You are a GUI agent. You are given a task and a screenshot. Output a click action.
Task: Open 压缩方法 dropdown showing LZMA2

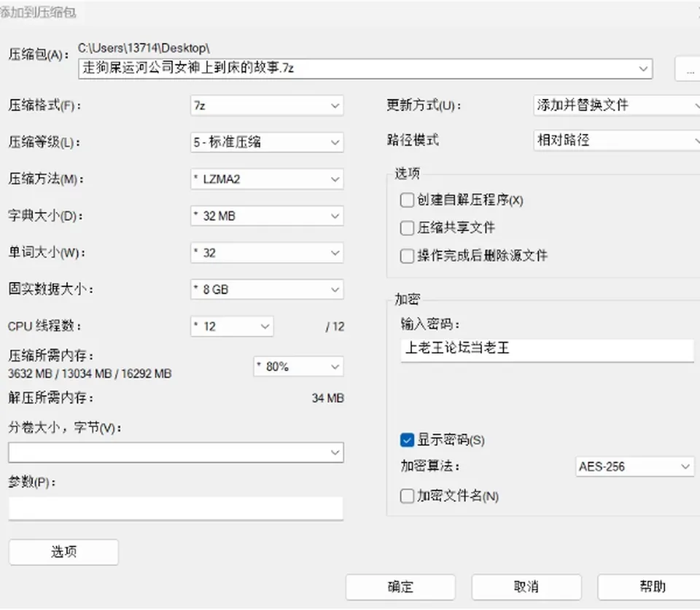click(267, 179)
